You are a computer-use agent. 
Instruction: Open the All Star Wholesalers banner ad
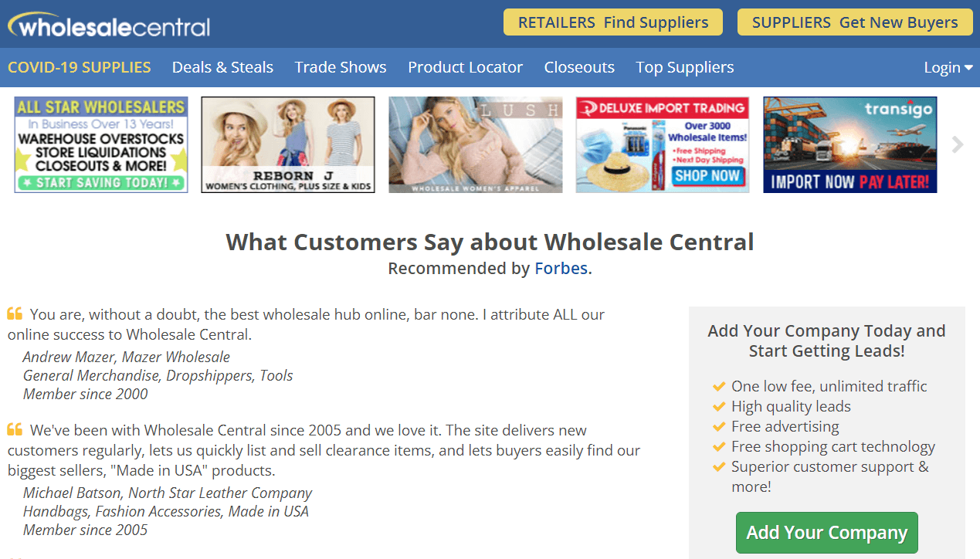101,144
